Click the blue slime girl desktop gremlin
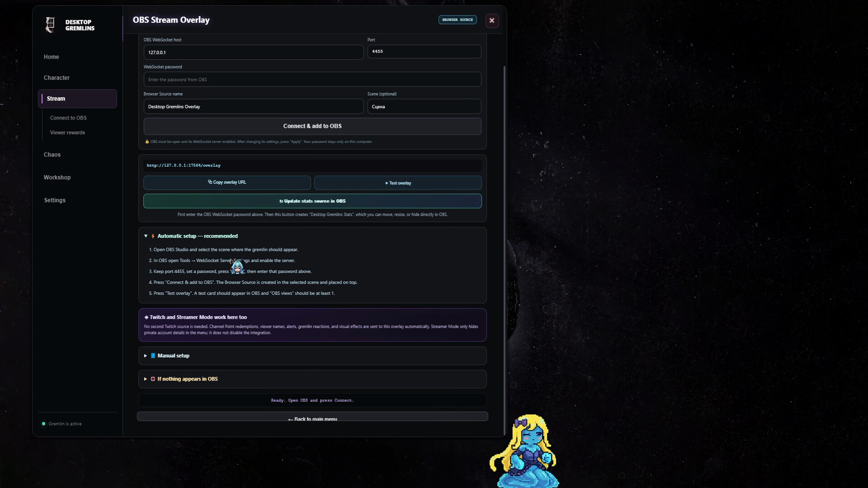The image size is (868, 488). pos(526,451)
